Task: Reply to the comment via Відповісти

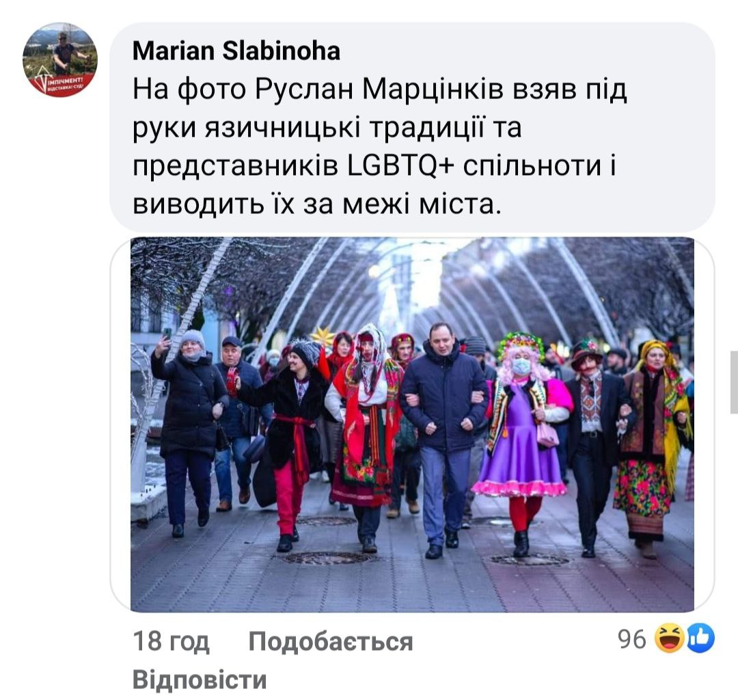Action: [x=200, y=679]
